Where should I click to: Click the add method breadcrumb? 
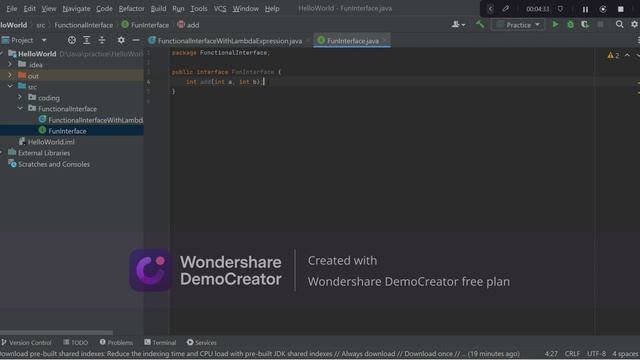(189, 25)
